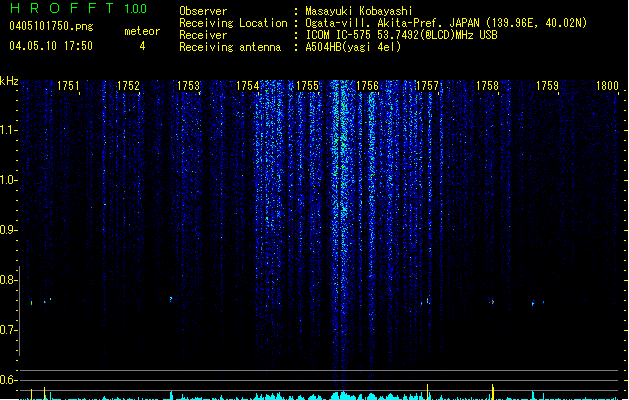This screenshot has width=629, height=400.
Task: Click the 1.0 kHz axis label
Action: 8,180
